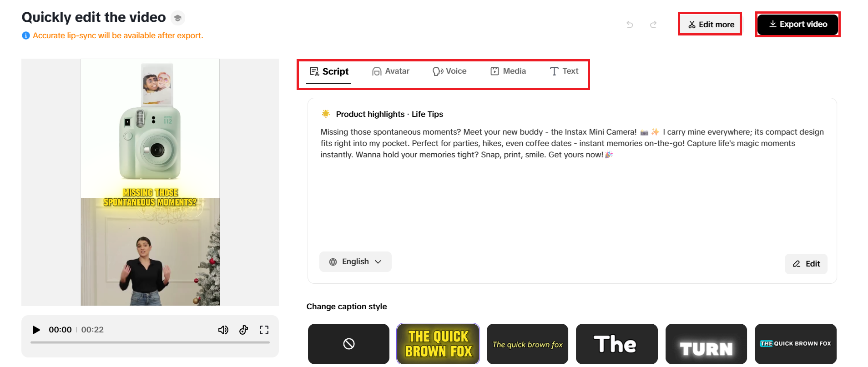Enter fullscreen video preview
The width and height of the screenshot is (868, 367).
pos(264,330)
